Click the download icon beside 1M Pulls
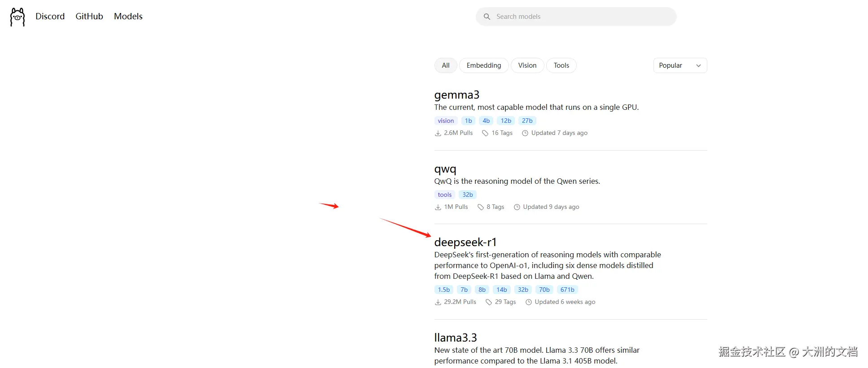 438,207
